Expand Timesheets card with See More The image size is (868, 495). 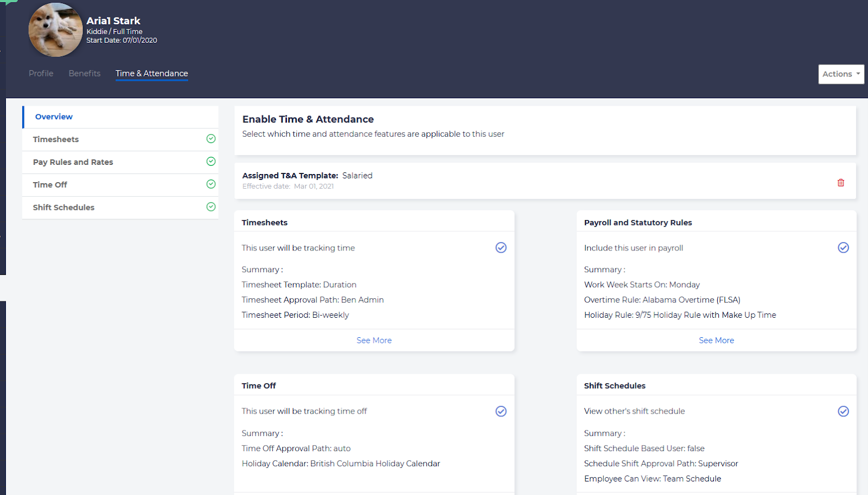pyautogui.click(x=374, y=340)
